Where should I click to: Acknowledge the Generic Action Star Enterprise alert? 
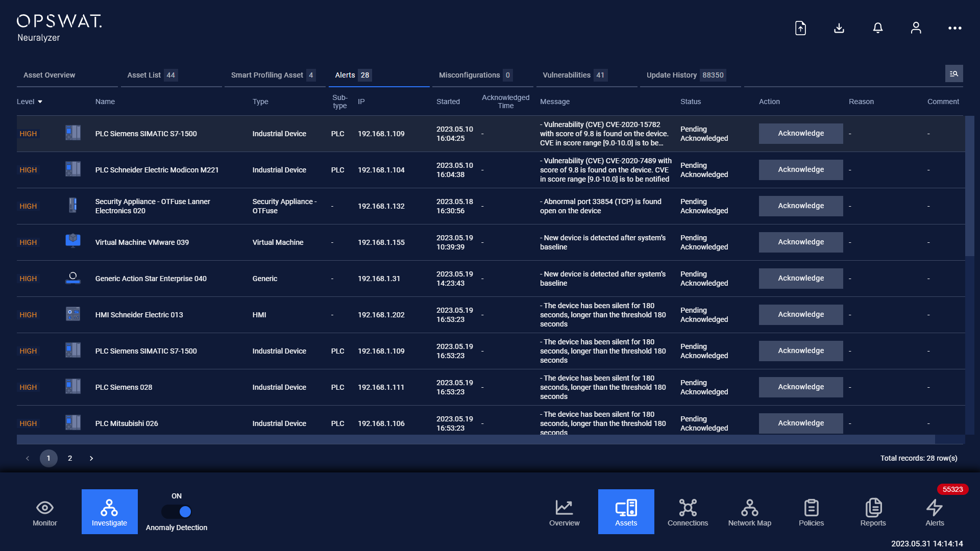[801, 278]
